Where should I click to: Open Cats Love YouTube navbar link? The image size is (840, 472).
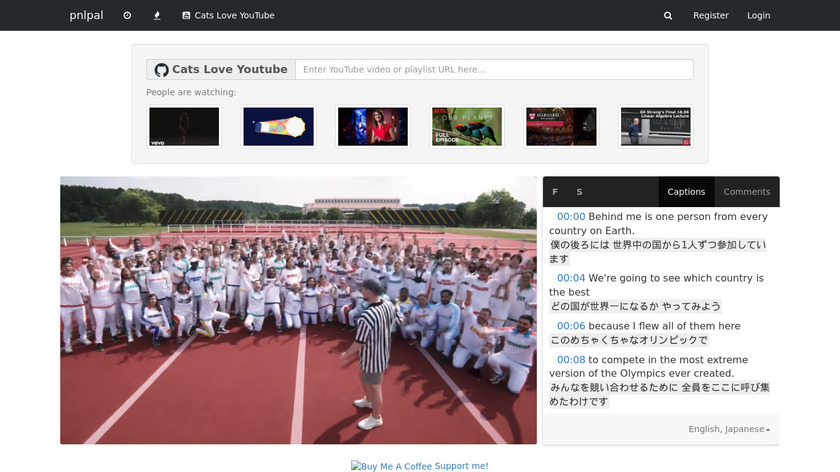click(228, 16)
